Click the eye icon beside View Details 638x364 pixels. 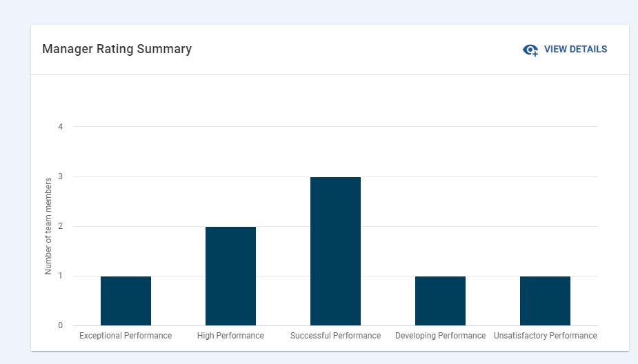coord(530,50)
